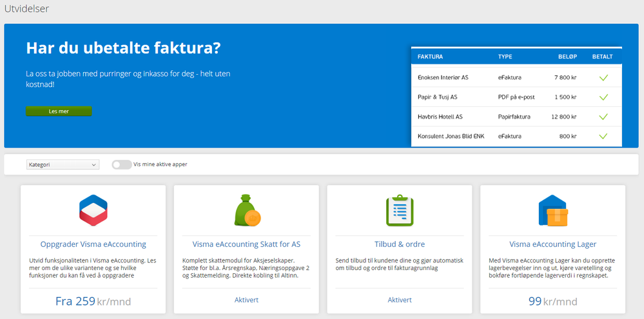Click checkmark in Papir & Tusj AS row
The width and height of the screenshot is (644, 319).
[x=603, y=97]
